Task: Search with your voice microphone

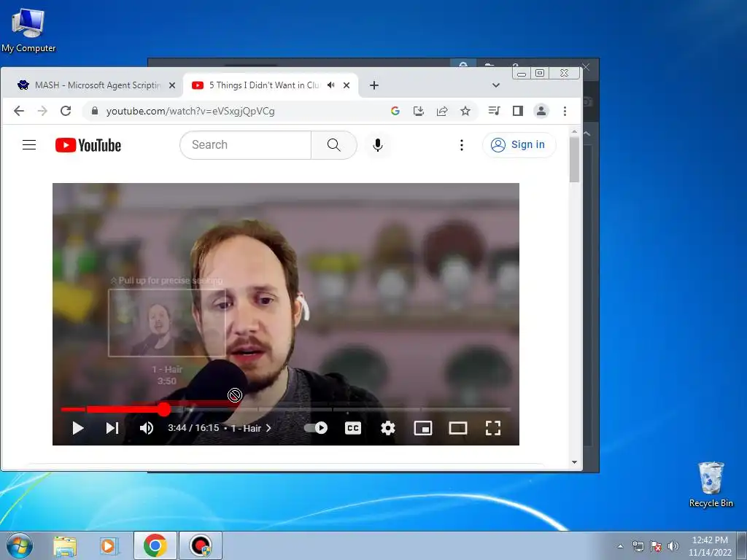Action: pos(378,145)
